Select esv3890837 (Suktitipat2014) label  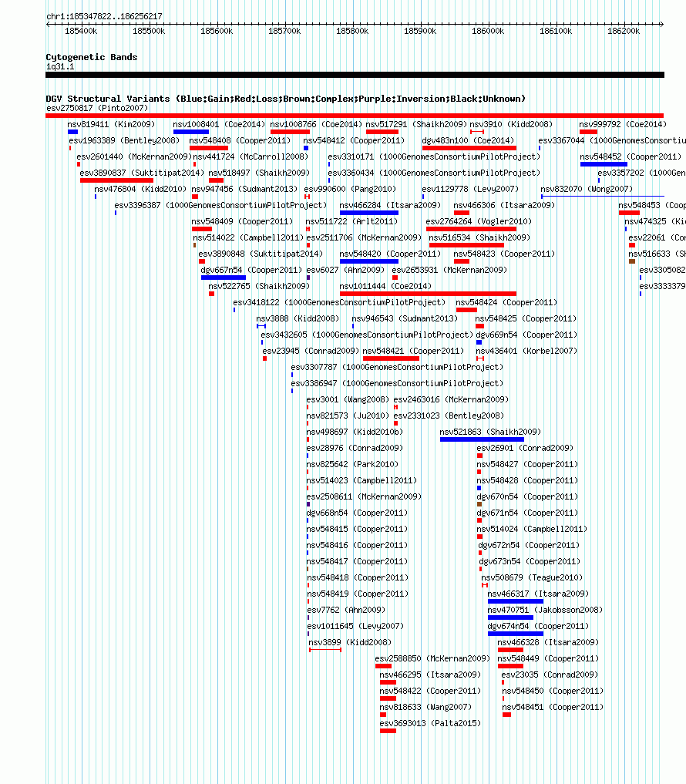click(142, 173)
